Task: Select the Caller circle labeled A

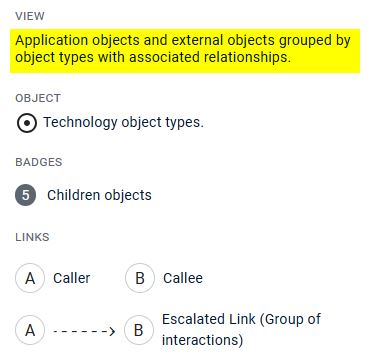Action: [30, 278]
